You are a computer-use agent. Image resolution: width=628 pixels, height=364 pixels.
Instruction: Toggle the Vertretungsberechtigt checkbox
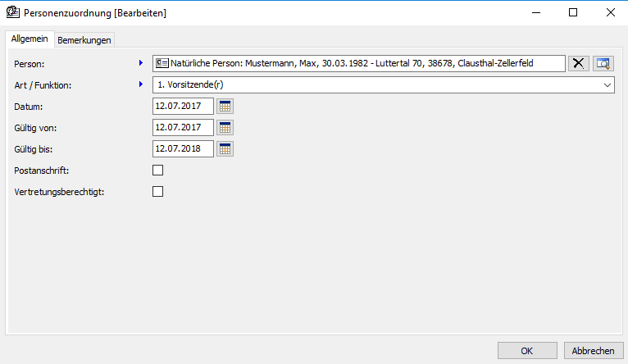(x=158, y=191)
